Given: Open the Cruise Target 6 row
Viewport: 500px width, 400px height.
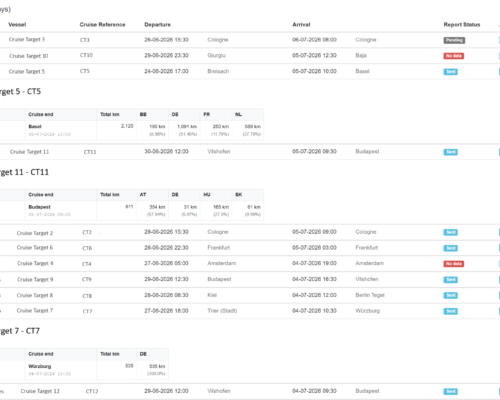Looking at the screenshot, I should [x=250, y=248].
